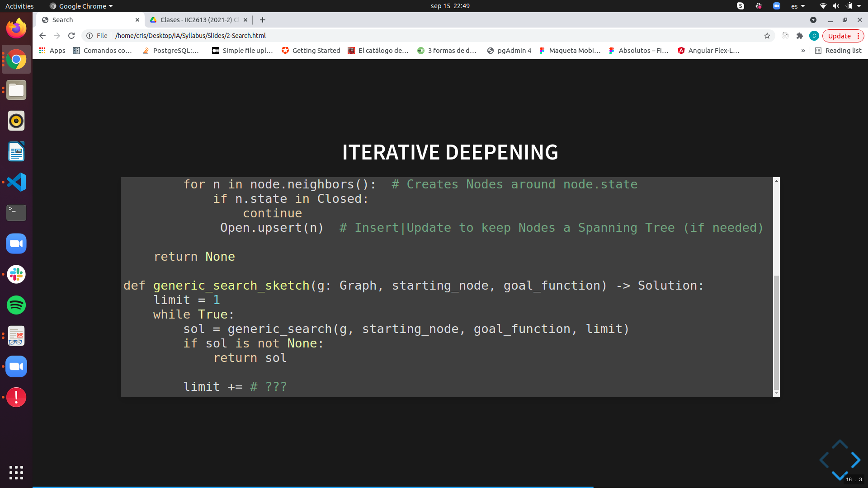Expand the system status menu arrow
Screen dimensions: 868x488
tap(860, 6)
